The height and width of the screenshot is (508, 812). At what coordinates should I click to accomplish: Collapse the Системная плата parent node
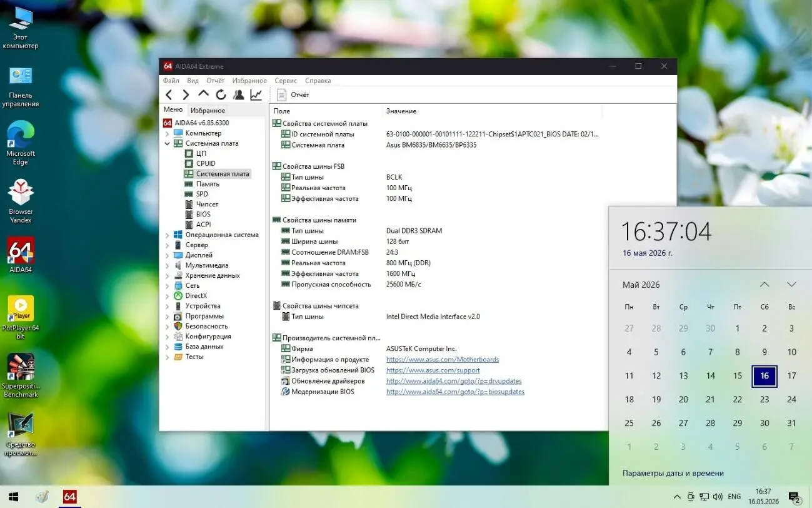pos(167,143)
